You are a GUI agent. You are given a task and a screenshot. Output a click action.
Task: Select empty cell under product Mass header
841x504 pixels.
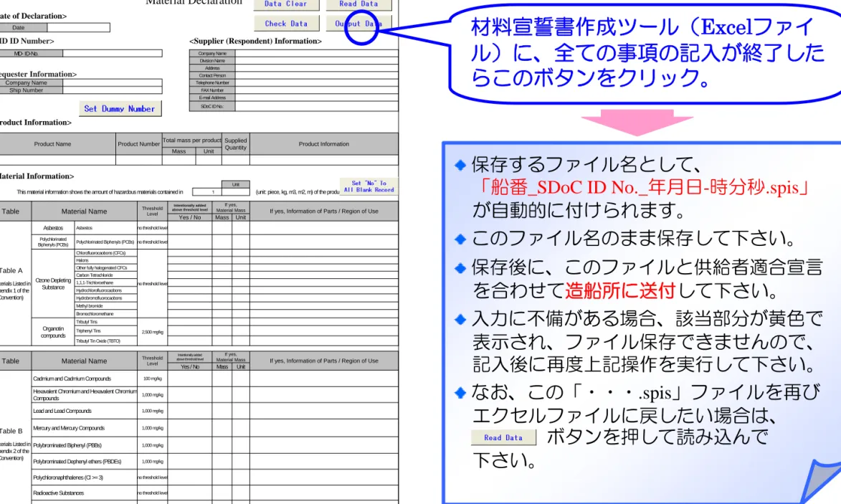(x=179, y=160)
